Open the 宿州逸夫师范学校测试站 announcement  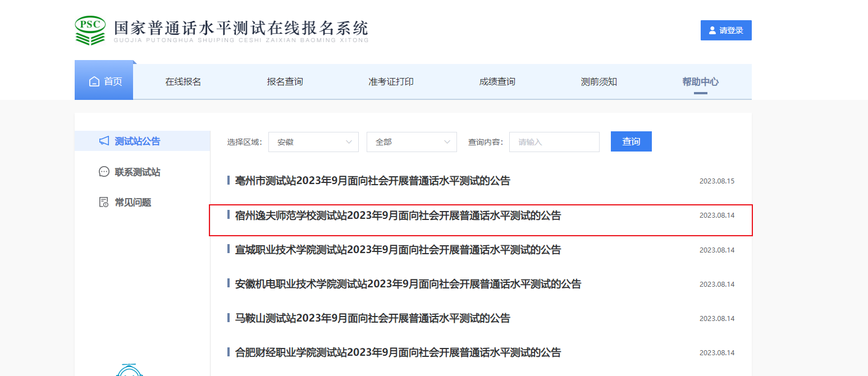[x=398, y=215]
